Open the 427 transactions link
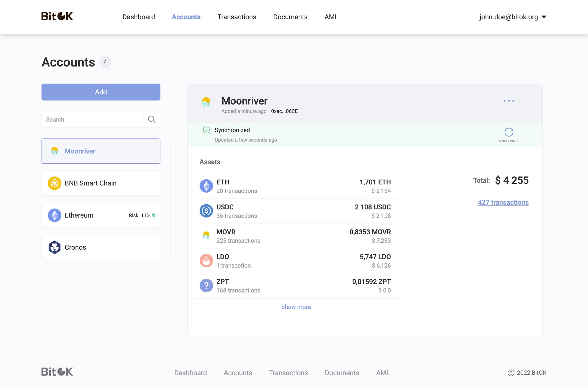The image size is (588, 390). [503, 202]
